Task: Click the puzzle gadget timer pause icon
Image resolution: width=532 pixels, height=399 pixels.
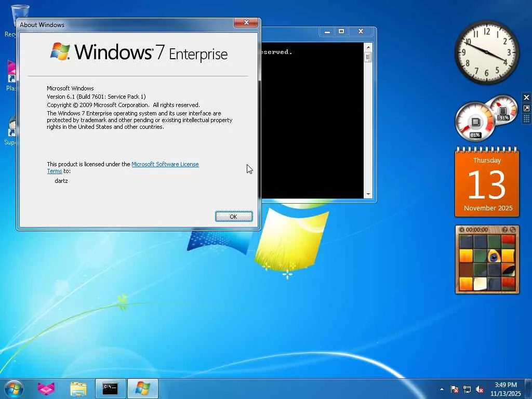Action: click(462, 230)
